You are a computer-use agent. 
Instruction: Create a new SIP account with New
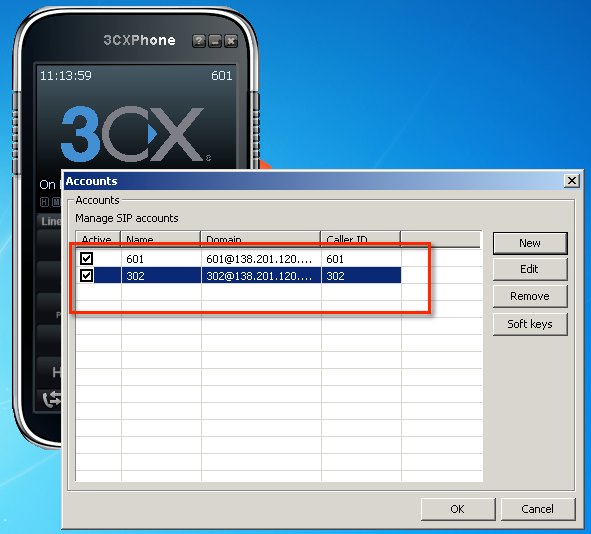[x=530, y=243]
